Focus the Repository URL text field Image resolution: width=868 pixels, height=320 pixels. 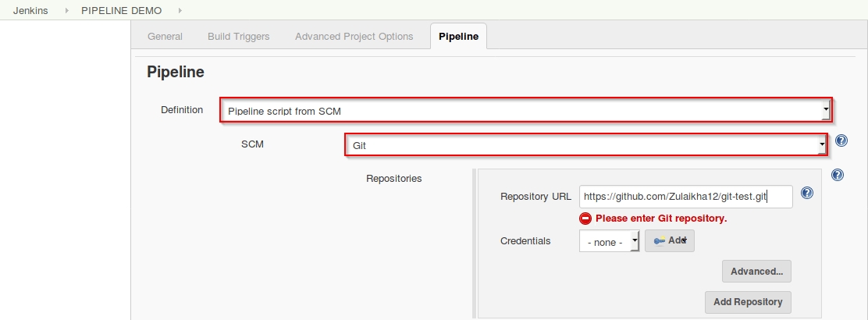[685, 197]
